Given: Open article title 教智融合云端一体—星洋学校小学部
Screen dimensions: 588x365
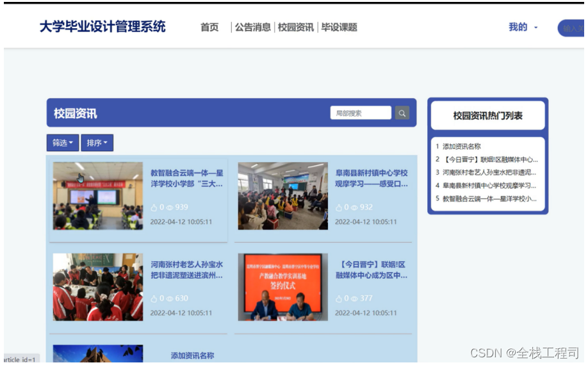Looking at the screenshot, I should (187, 179).
